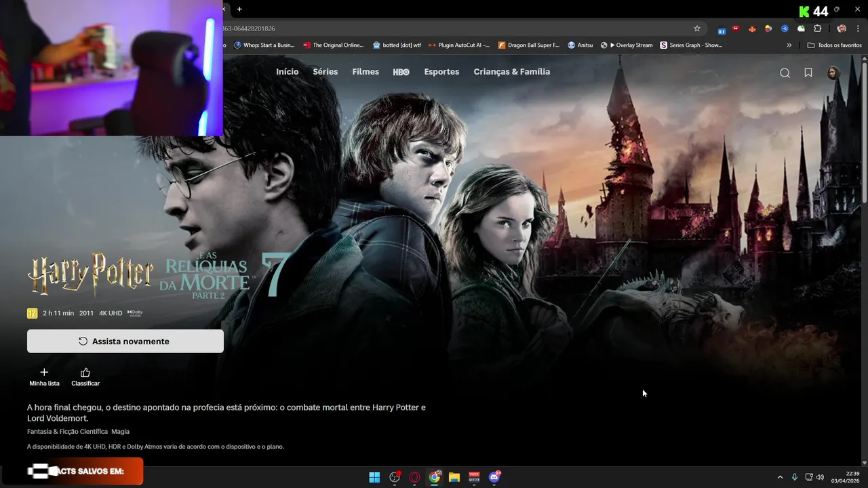The height and width of the screenshot is (488, 868).
Task: Open the Chrome profile avatar
Action: tap(842, 28)
